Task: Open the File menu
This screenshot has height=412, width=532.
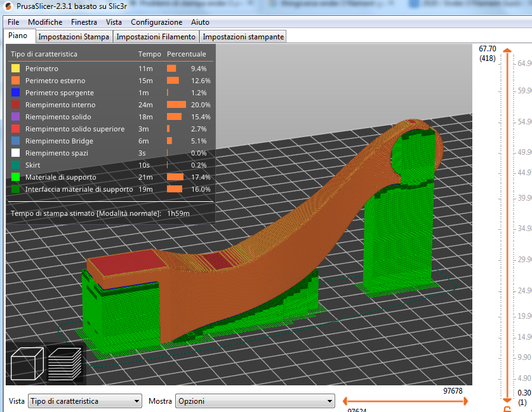Action: pos(13,22)
